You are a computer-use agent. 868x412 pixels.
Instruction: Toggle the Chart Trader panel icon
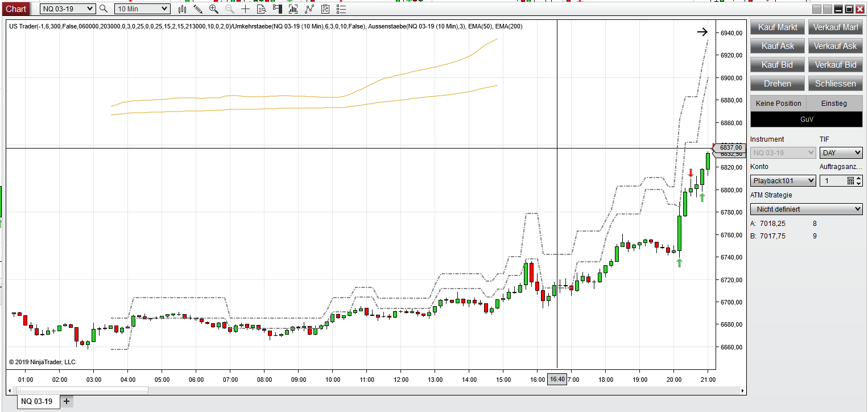coord(278,9)
